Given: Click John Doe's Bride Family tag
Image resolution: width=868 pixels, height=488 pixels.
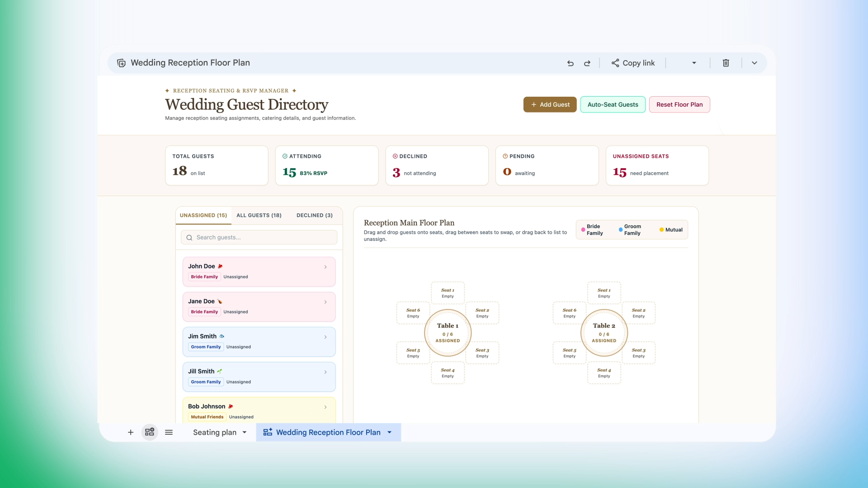Looking at the screenshot, I should click(204, 277).
